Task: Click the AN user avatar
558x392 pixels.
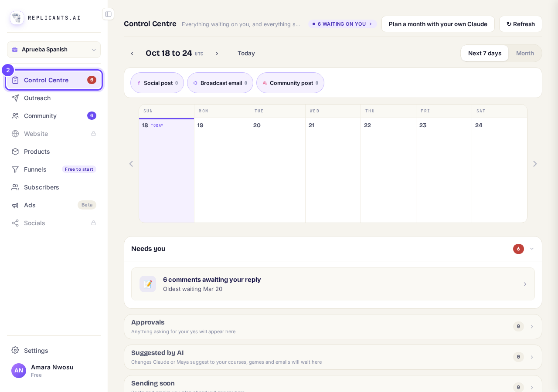Action: pos(19,371)
